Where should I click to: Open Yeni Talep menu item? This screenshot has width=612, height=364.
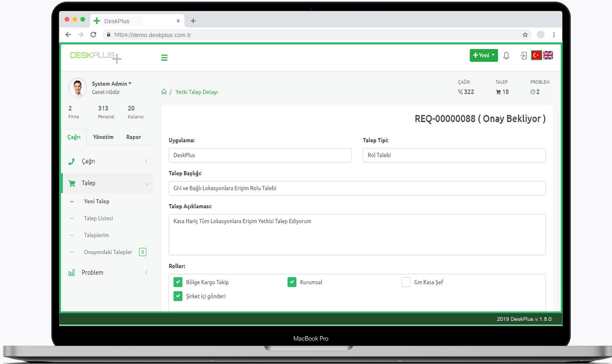(x=97, y=201)
